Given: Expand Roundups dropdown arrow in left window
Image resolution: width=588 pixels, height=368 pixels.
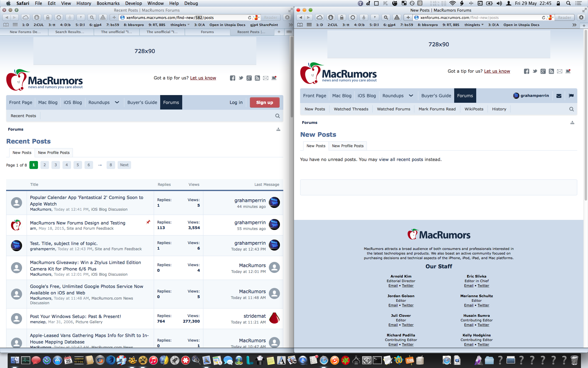Looking at the screenshot, I should click(117, 102).
